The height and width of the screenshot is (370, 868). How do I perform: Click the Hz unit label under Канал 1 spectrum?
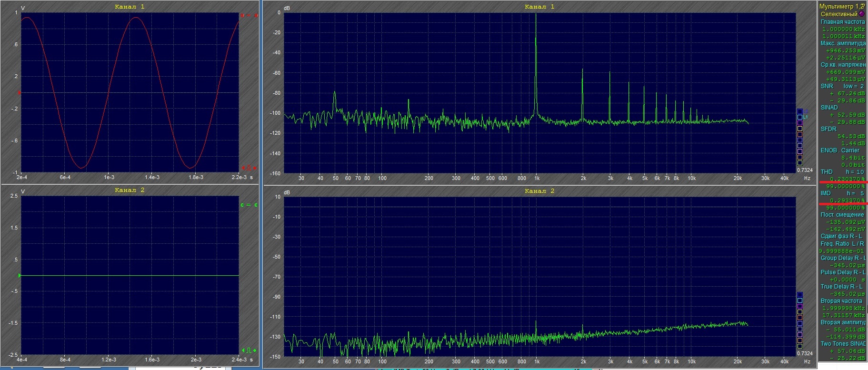(x=807, y=178)
